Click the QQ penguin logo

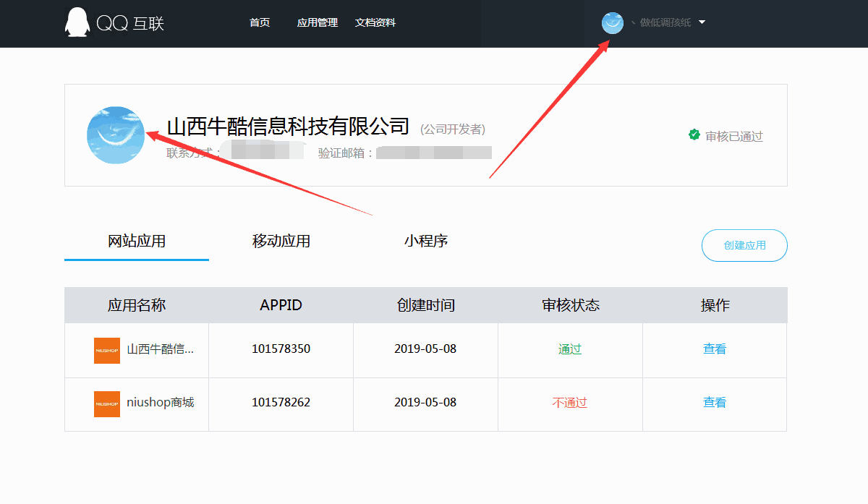(77, 22)
